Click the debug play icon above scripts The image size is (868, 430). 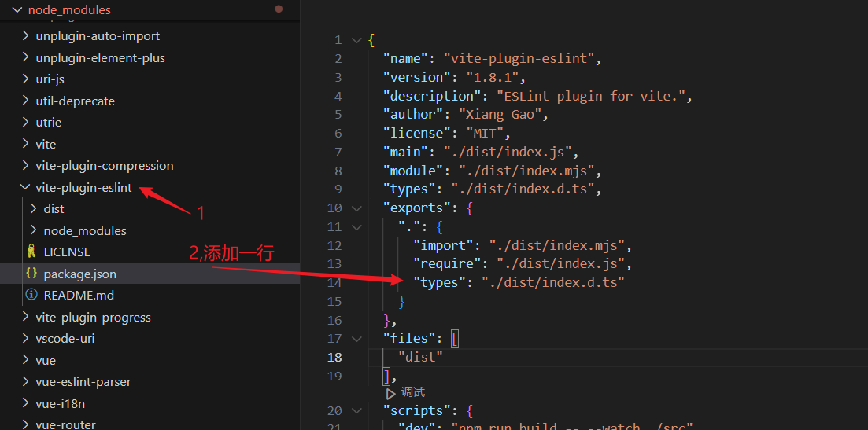[x=391, y=392]
